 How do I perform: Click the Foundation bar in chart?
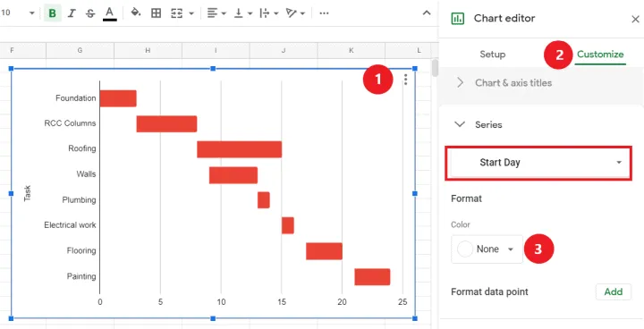point(118,98)
